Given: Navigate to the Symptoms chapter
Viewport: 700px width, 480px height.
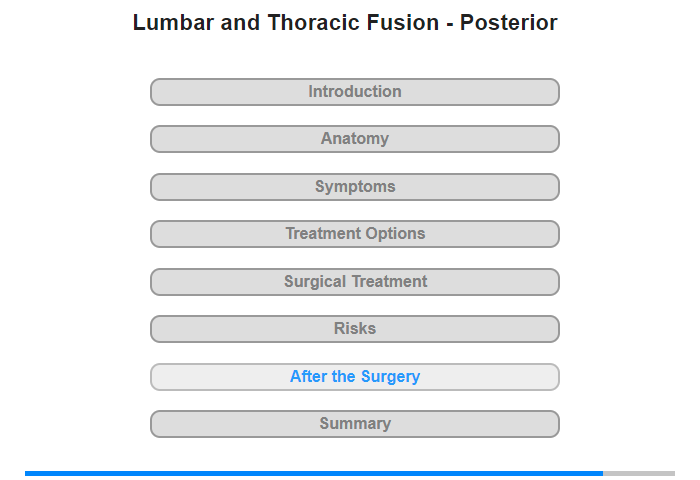Looking at the screenshot, I should point(354,187).
